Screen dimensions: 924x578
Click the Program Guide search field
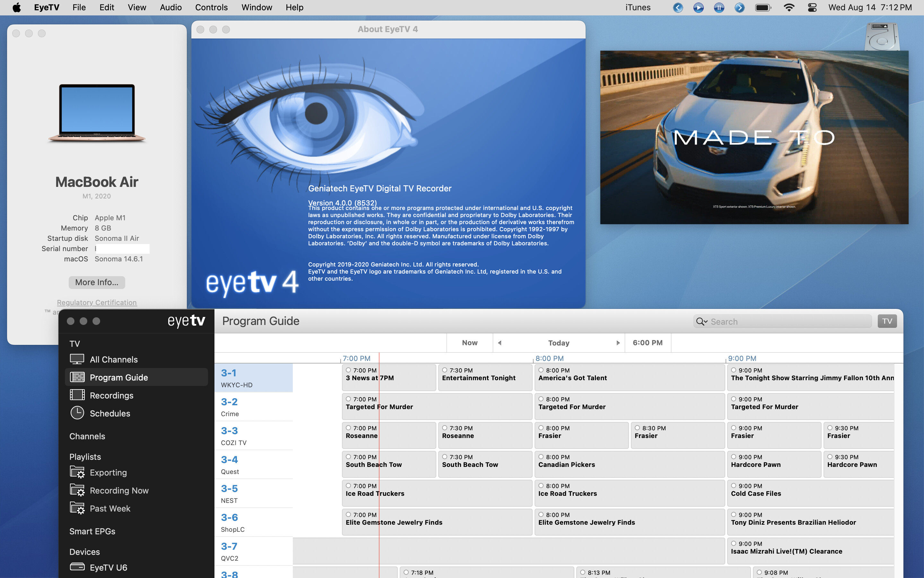tap(787, 321)
